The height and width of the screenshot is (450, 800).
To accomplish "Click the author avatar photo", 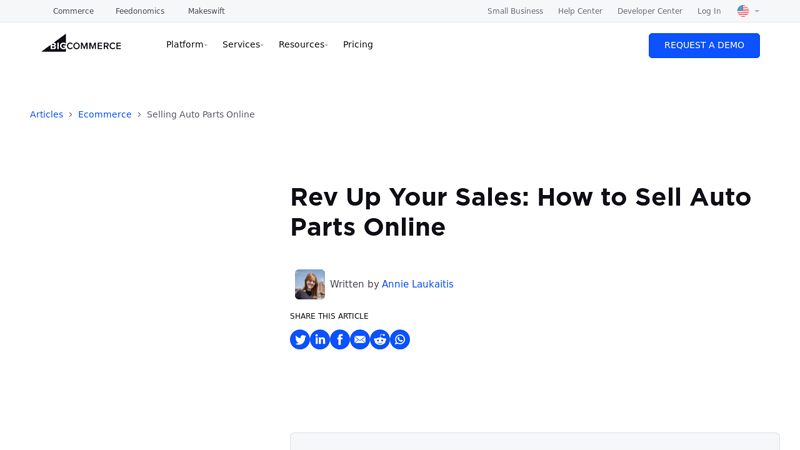I will (x=310, y=284).
